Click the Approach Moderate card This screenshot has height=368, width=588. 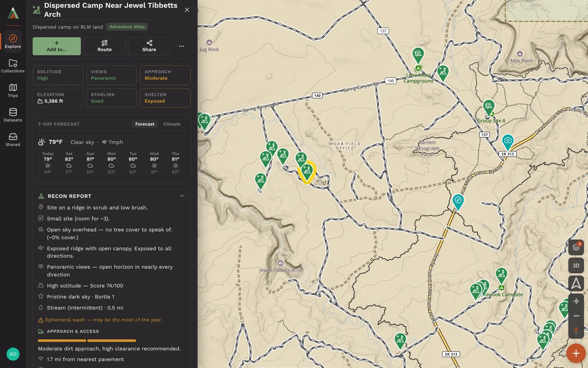165,75
